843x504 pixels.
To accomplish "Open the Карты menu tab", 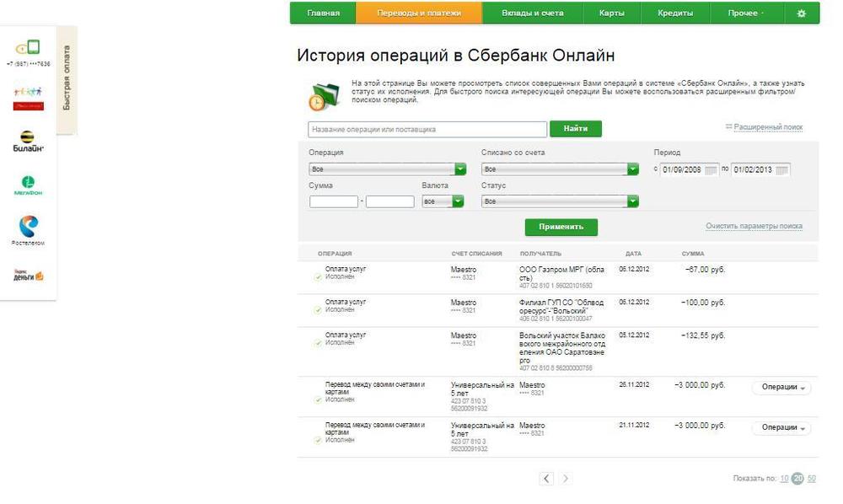I will [612, 13].
